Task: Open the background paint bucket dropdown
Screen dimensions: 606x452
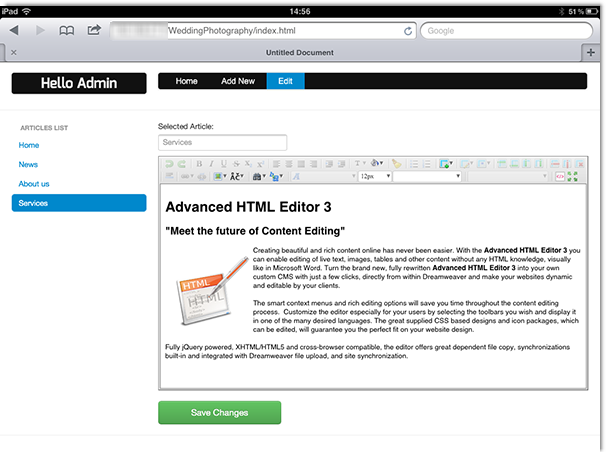Action: tap(376, 163)
